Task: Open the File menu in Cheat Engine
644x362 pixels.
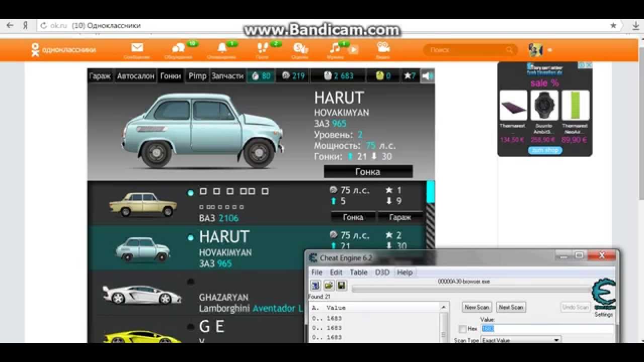Action: tap(317, 273)
